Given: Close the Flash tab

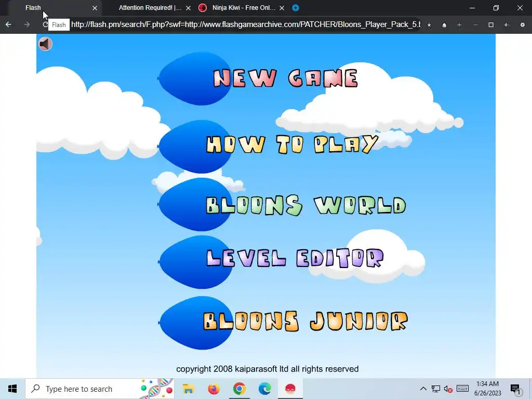Looking at the screenshot, I should [95, 8].
